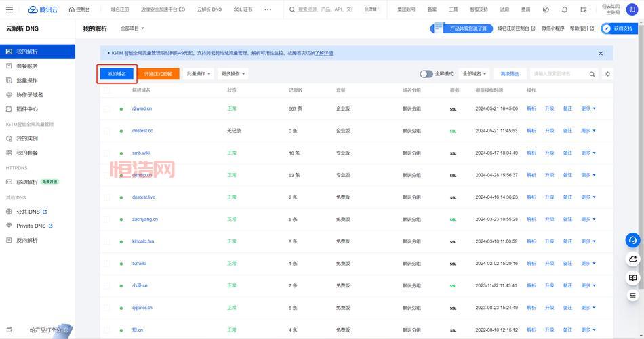
Task: Check the box for dnstest.cc row
Action: [107, 131]
